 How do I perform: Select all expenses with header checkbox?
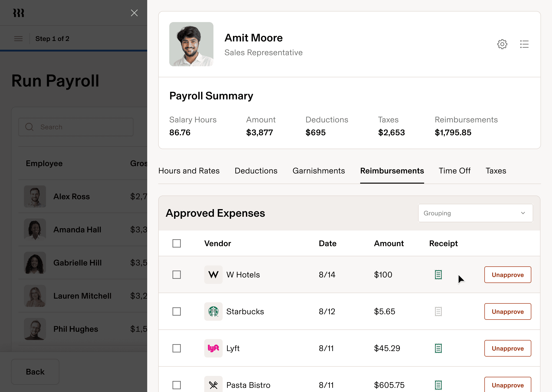point(177,243)
